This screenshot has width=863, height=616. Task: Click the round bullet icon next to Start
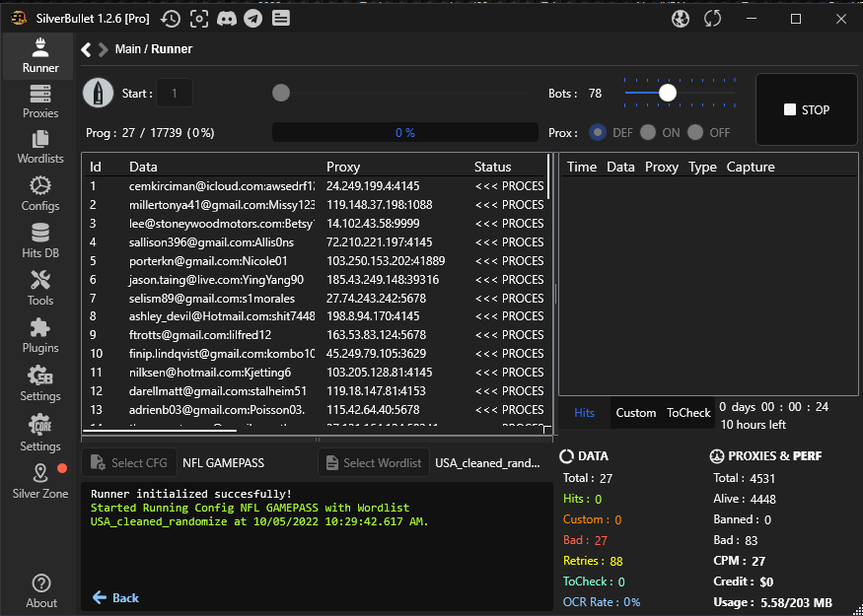[98, 93]
